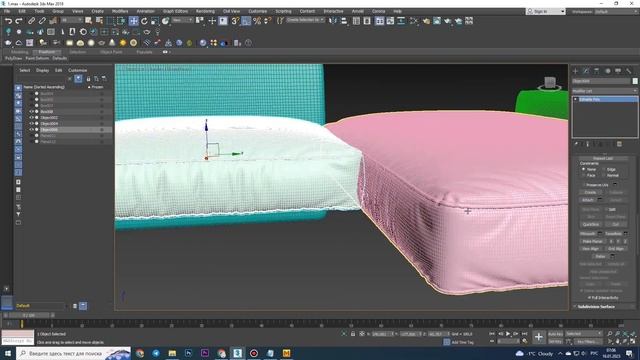Click Pin Stack icon below modifier stack
Viewport: 640px width, 360px height.
click(x=576, y=144)
